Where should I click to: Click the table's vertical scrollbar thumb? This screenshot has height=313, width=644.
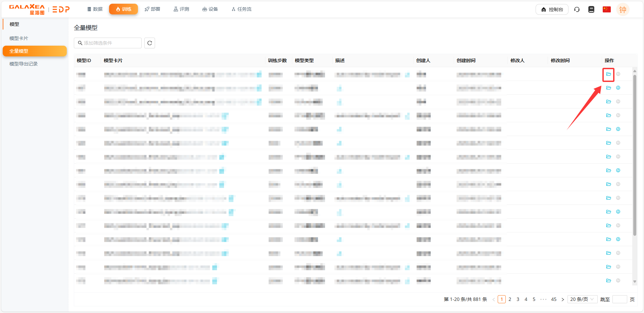click(634, 154)
